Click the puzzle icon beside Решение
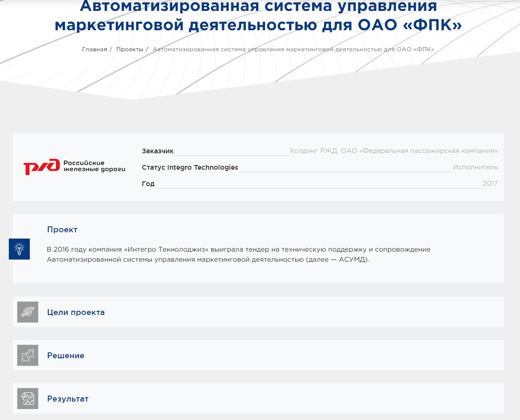520x420 pixels. coord(28,355)
